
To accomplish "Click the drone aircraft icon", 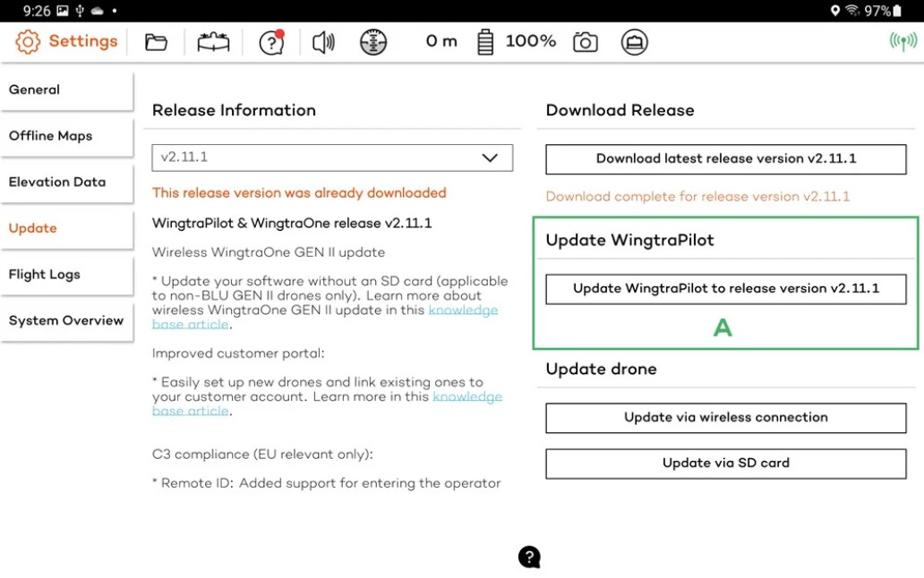I will click(213, 42).
